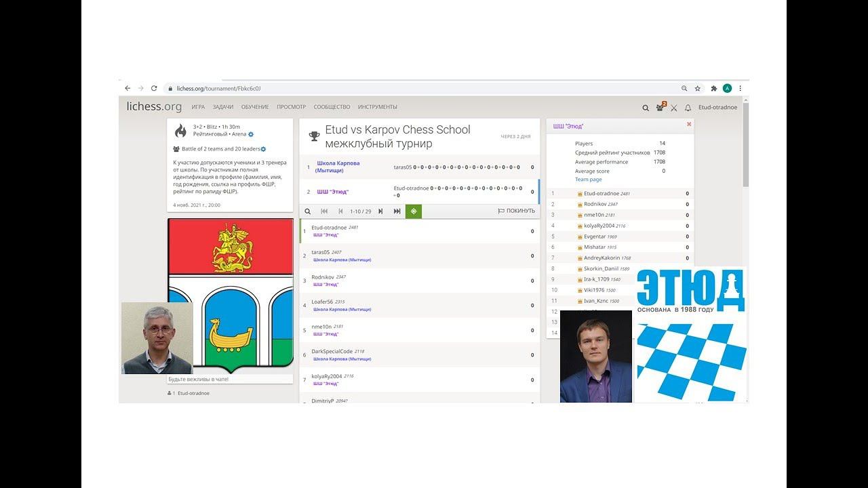Image resolution: width=868 pixels, height=488 pixels.
Task: Open the ИНСТРУМЕНТЫ menu
Action: point(378,107)
